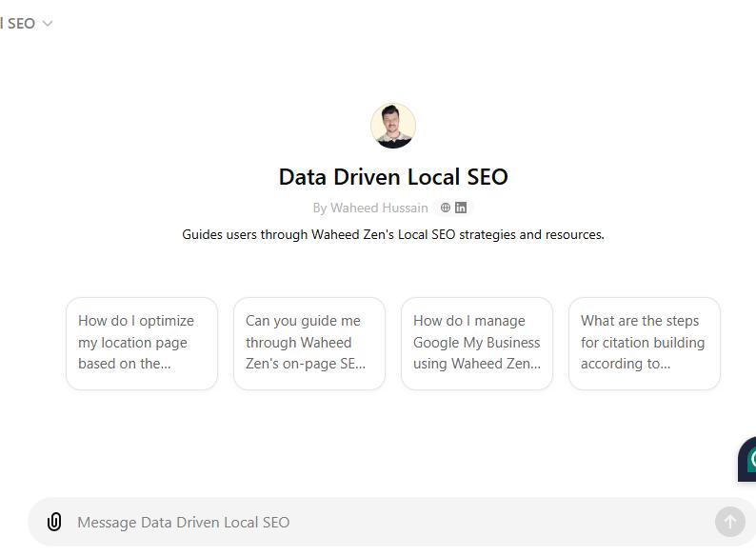Select 'How do I optimize my location page' prompt
Image resolution: width=756 pixels, height=556 pixels.
click(142, 344)
